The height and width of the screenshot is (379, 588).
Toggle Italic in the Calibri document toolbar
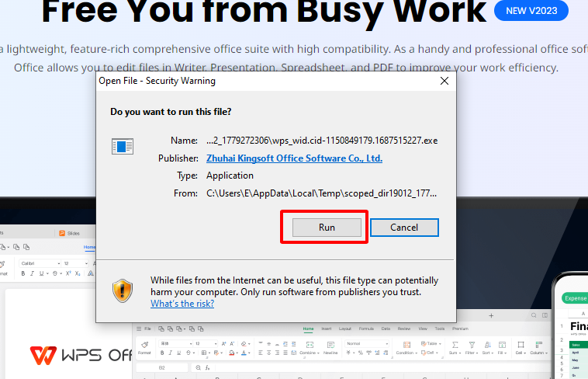tap(33, 273)
